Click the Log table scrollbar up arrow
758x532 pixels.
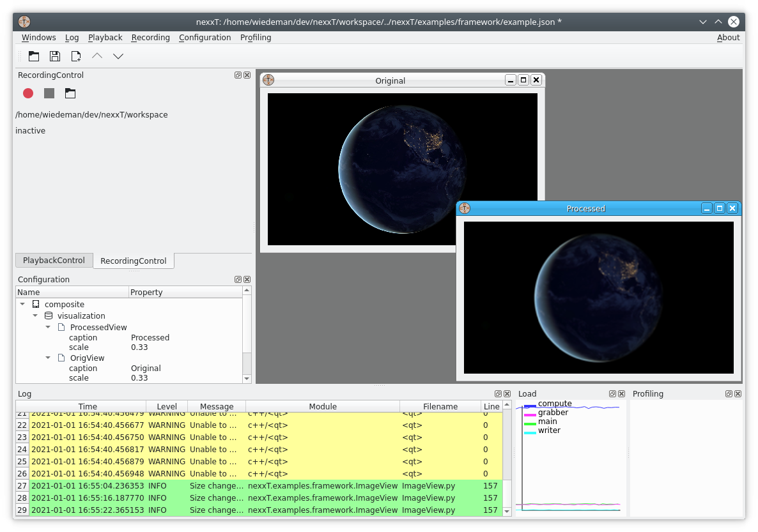507,405
